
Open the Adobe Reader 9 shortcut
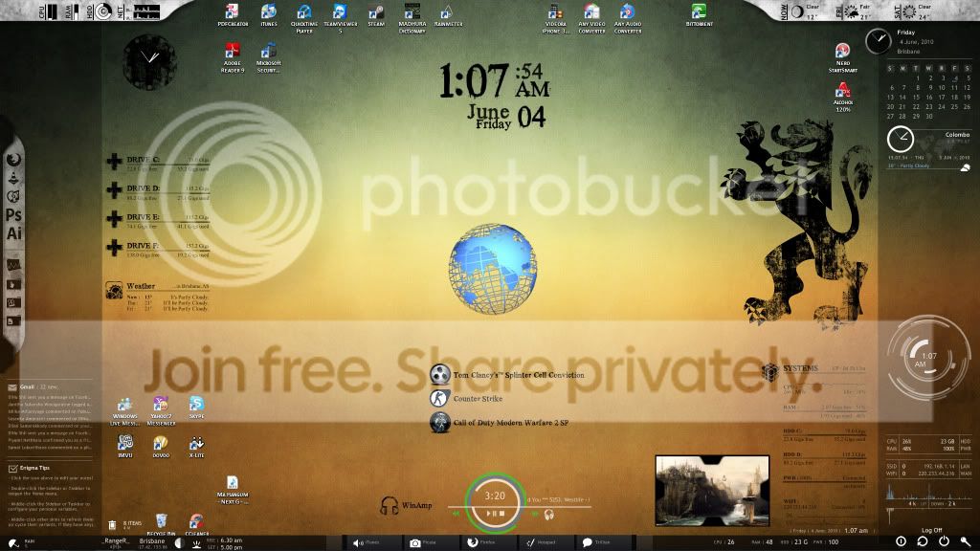click(233, 57)
